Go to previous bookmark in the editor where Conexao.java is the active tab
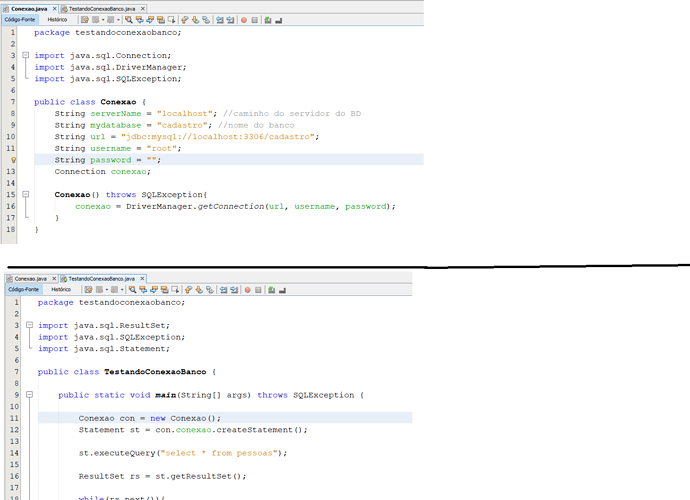This screenshot has width=690, height=500. point(185,20)
